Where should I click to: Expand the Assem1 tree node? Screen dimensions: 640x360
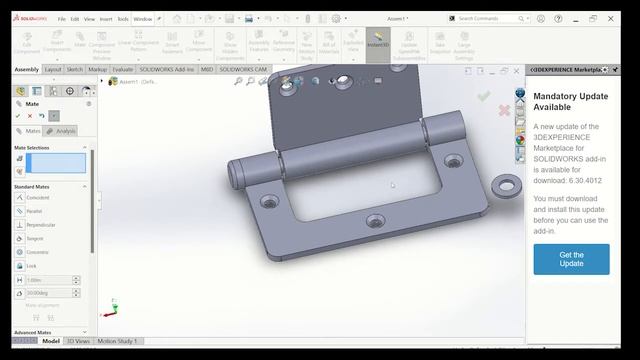pyautogui.click(x=102, y=81)
